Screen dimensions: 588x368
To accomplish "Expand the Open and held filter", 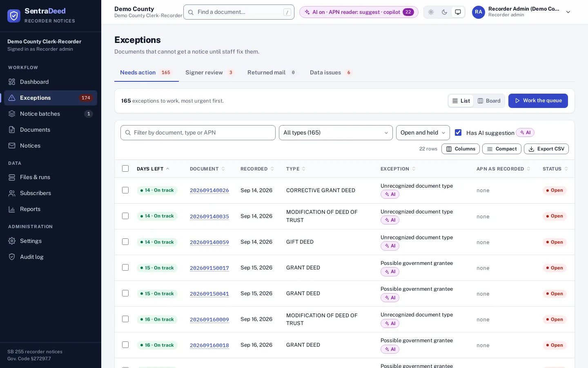I will pos(423,132).
